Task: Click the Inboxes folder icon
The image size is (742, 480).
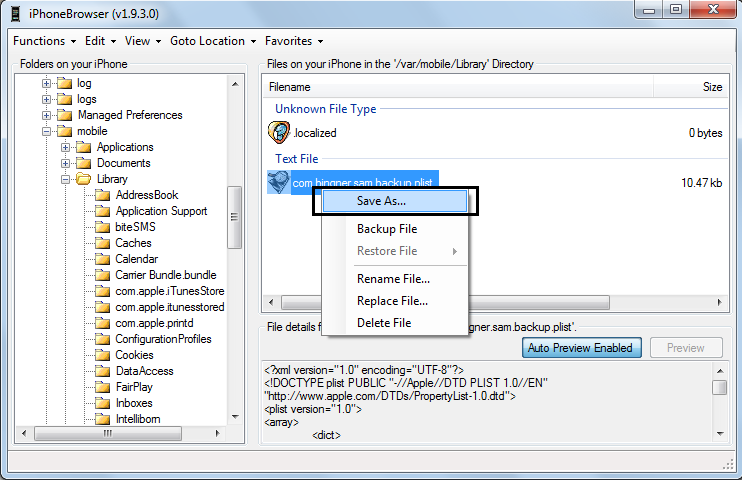Action: tap(102, 404)
